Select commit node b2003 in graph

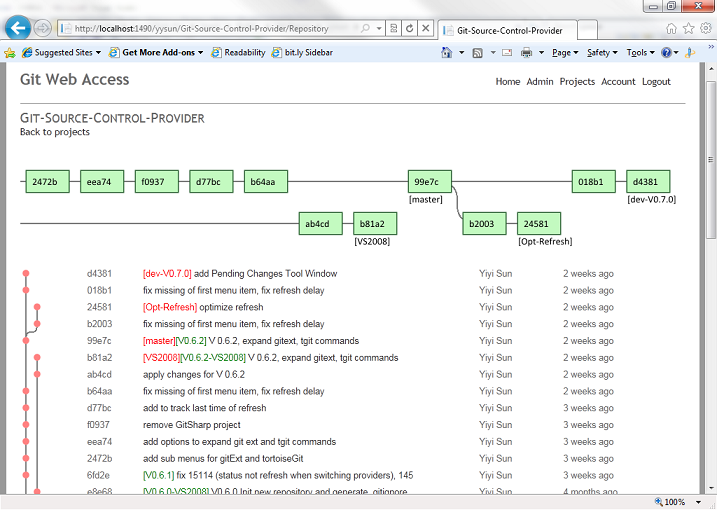[484, 224]
